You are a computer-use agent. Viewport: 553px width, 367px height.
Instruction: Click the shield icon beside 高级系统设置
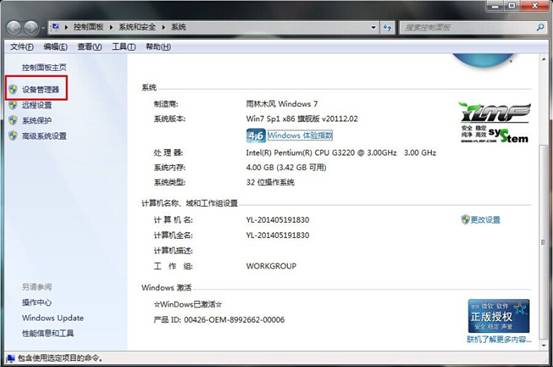pos(13,136)
